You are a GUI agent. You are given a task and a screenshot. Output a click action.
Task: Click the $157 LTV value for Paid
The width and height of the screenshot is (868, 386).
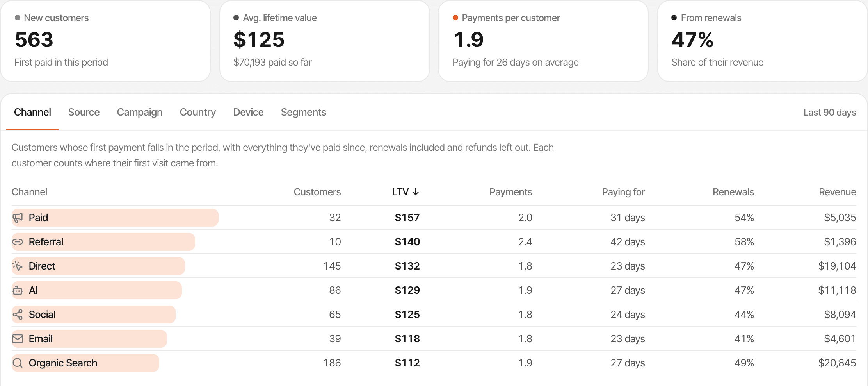click(x=407, y=218)
